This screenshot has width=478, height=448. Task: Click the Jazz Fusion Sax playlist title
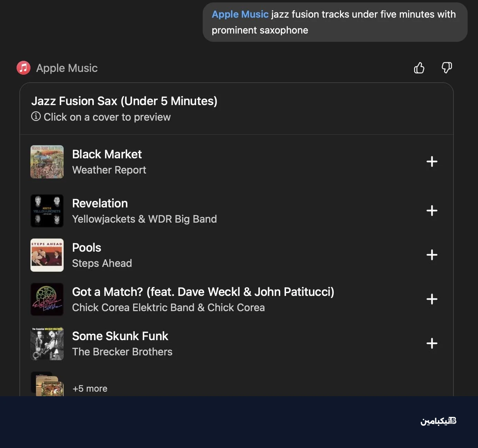coord(125,101)
